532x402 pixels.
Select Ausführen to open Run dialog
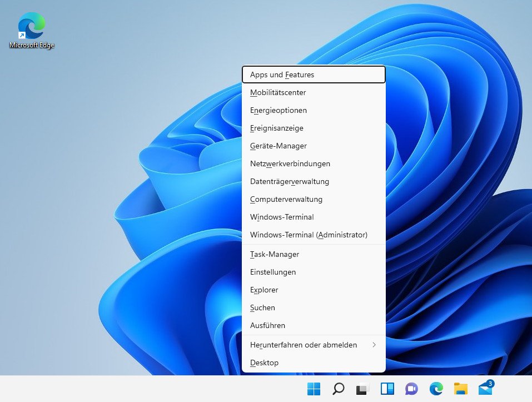(x=267, y=325)
